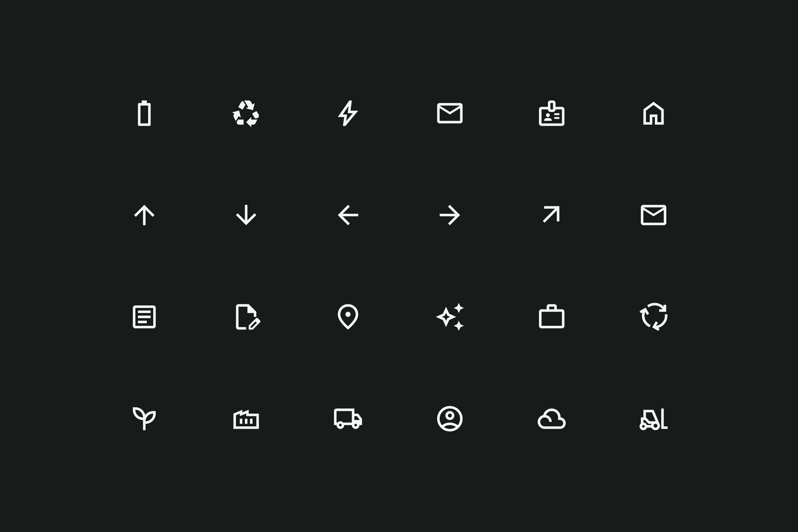Click the battery icon
The image size is (798, 532).
[x=144, y=113]
